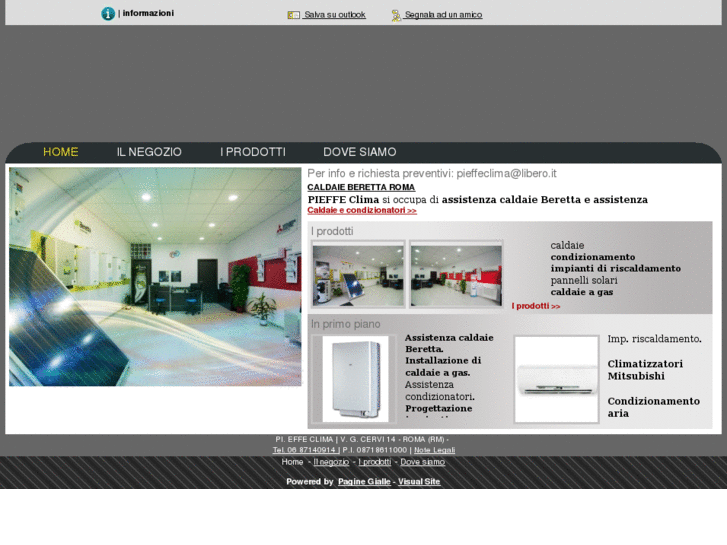This screenshot has height=545, width=727.
Task: Click the Outlook save icon
Action: pos(293,15)
